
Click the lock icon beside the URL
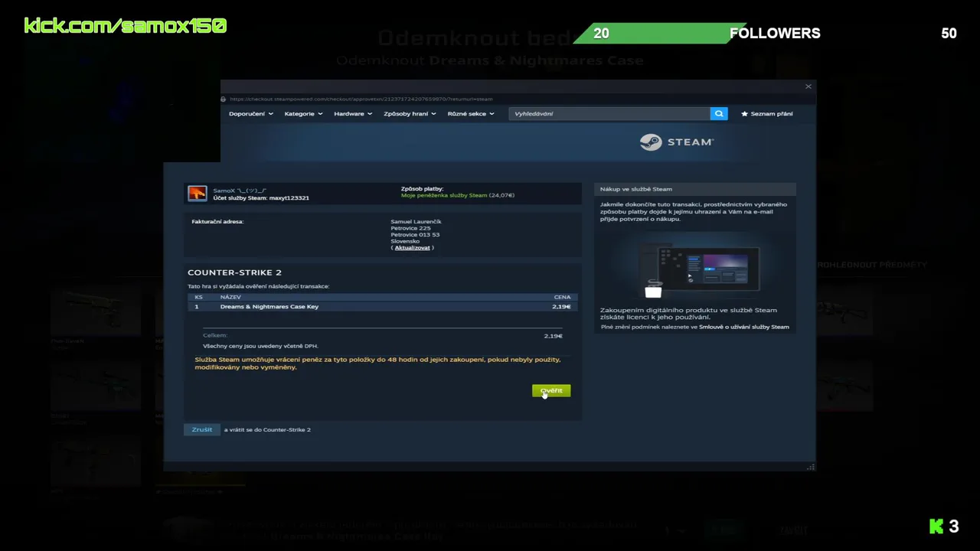pos(224,99)
